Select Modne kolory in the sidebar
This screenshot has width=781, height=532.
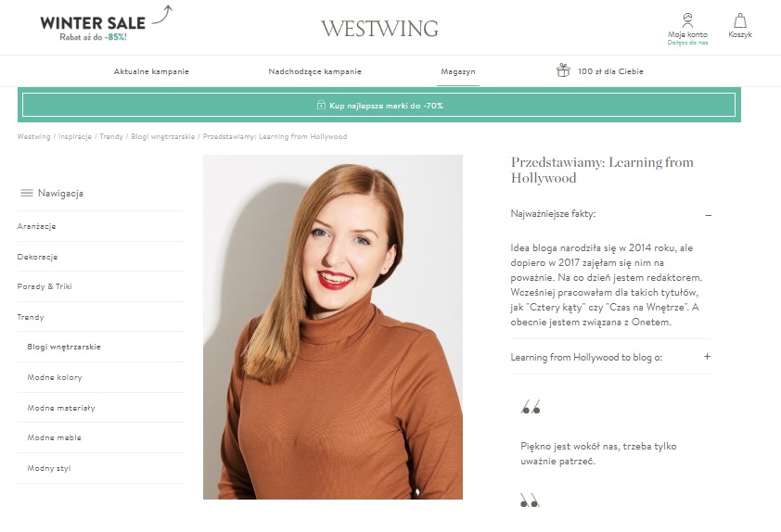coord(55,377)
